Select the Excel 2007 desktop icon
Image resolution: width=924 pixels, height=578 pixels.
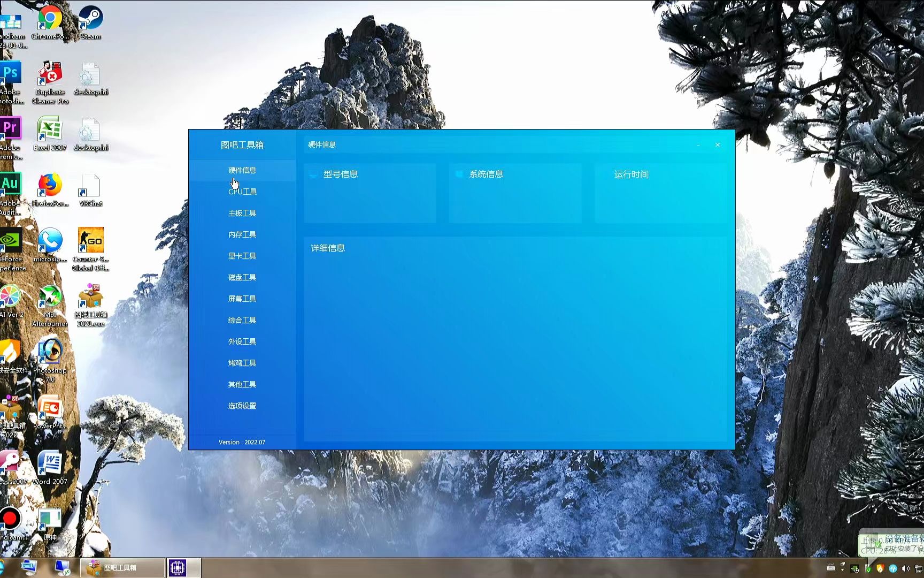coord(50,134)
